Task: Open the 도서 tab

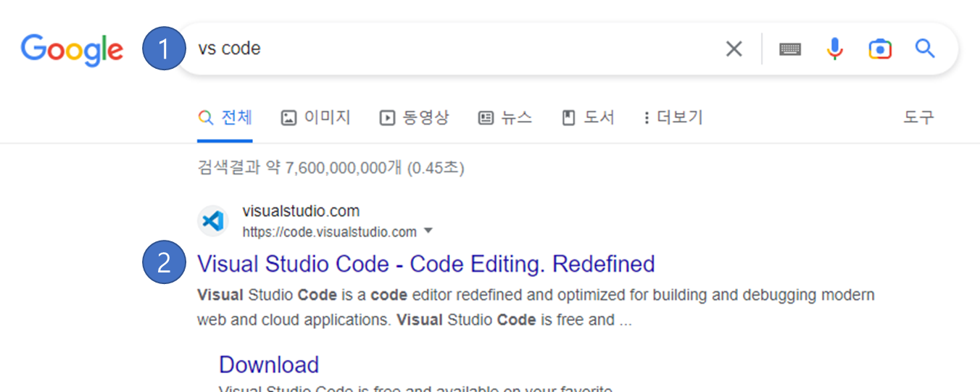Action: point(589,117)
